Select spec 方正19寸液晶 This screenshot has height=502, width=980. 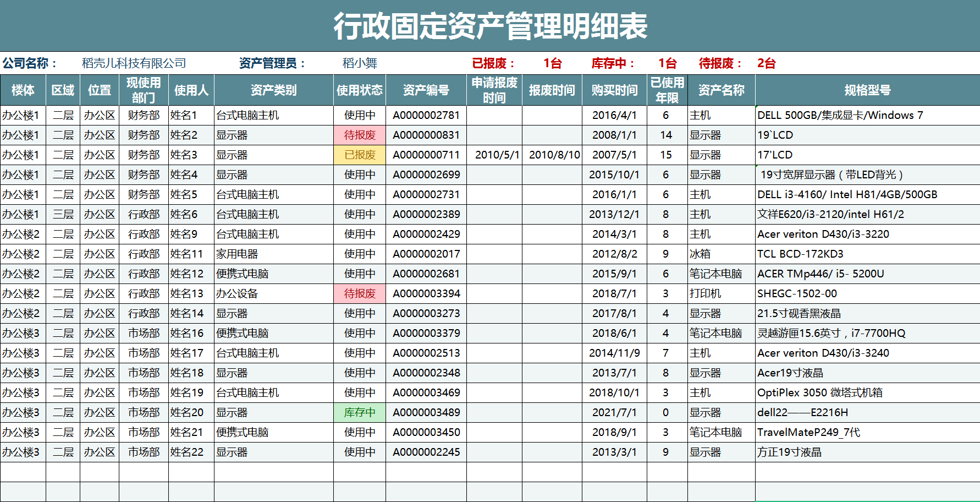tap(789, 452)
